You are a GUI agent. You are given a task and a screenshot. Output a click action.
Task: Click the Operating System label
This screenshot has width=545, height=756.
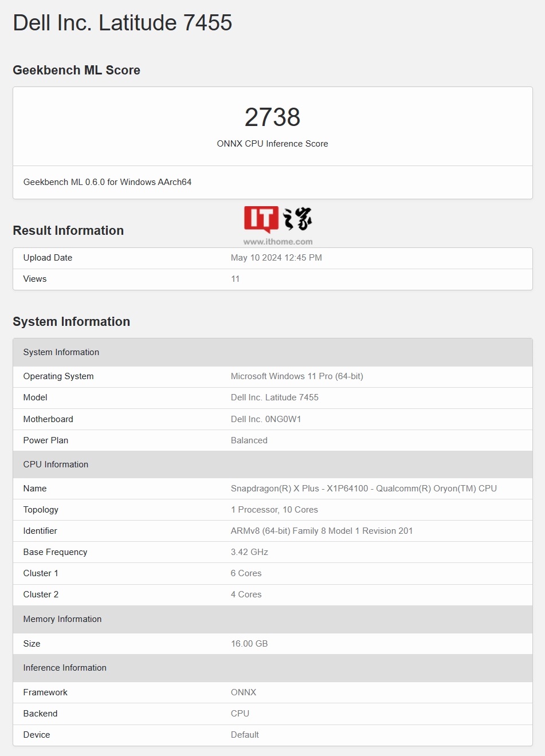click(58, 376)
